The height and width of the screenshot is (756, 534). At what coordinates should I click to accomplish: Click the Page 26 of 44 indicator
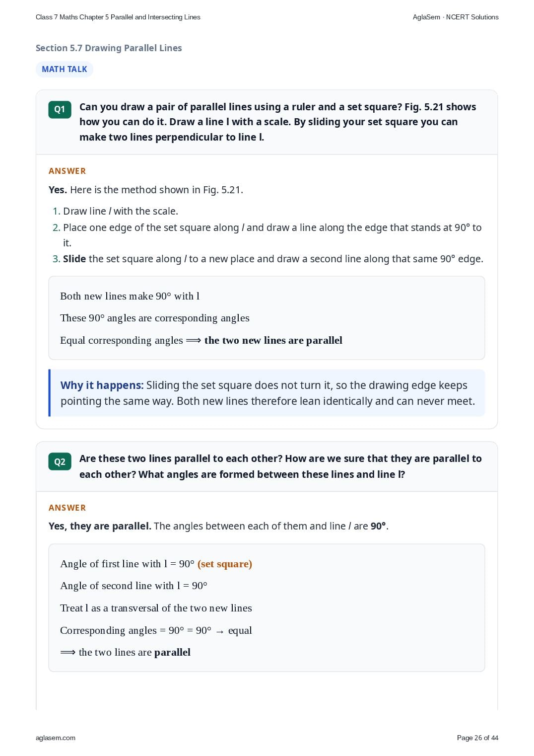[x=477, y=738]
